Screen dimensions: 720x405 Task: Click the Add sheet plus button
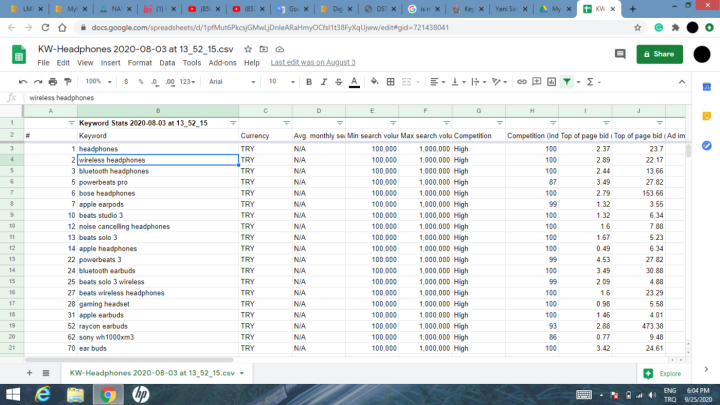pyautogui.click(x=29, y=373)
